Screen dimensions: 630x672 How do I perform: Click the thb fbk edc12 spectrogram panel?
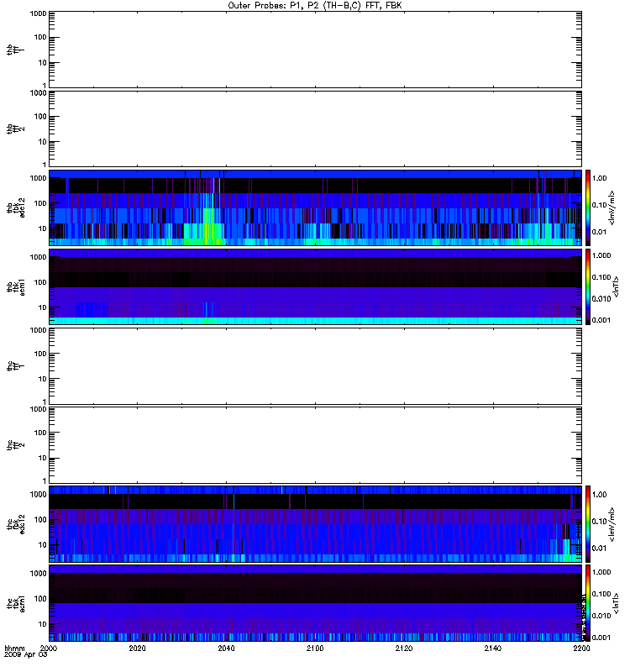315,207
